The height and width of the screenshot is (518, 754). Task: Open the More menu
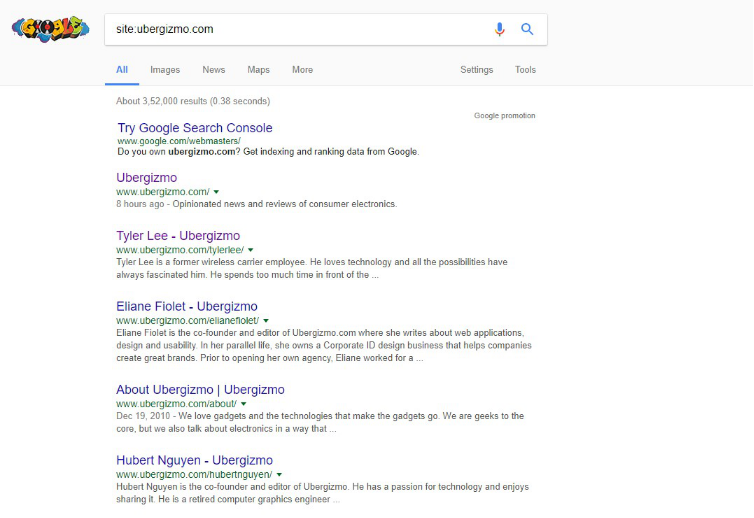(x=302, y=70)
